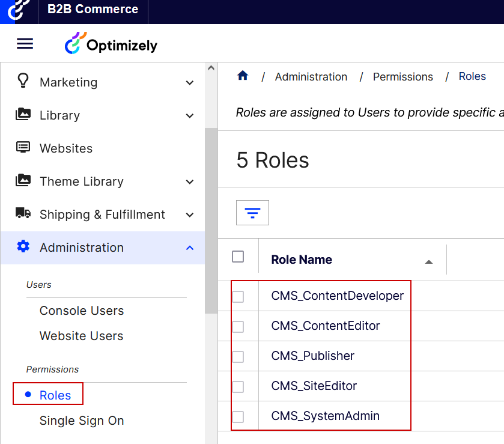The height and width of the screenshot is (444, 504).
Task: Click the Shipping & Fulfillment truck icon
Action: pos(23,214)
